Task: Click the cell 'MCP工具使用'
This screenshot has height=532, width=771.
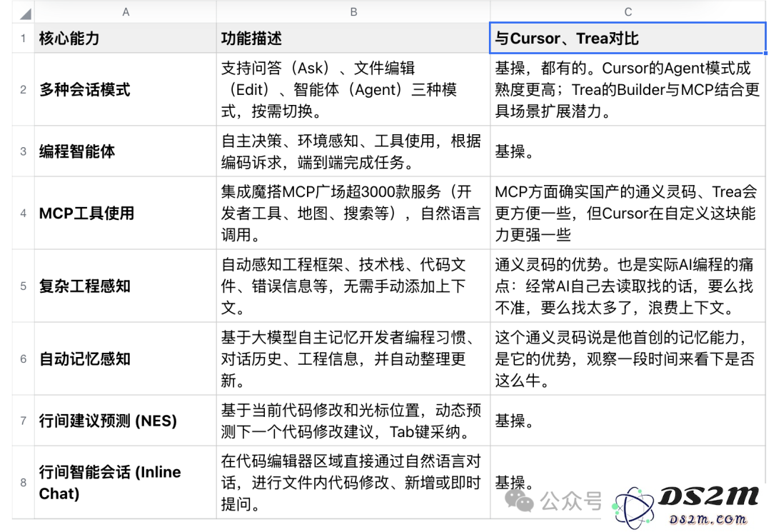Action: point(126,213)
